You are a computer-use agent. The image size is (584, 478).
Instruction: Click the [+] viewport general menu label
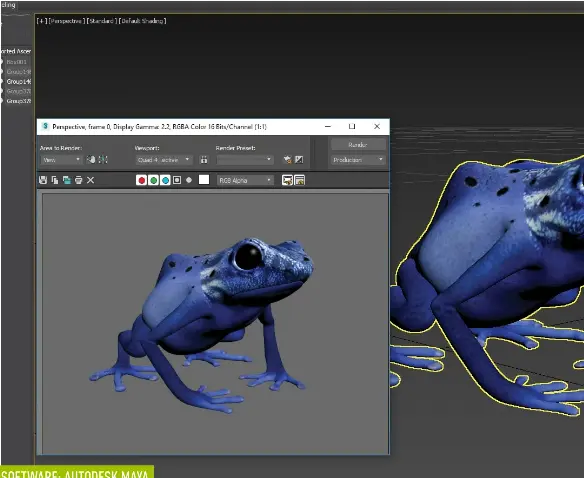point(42,21)
